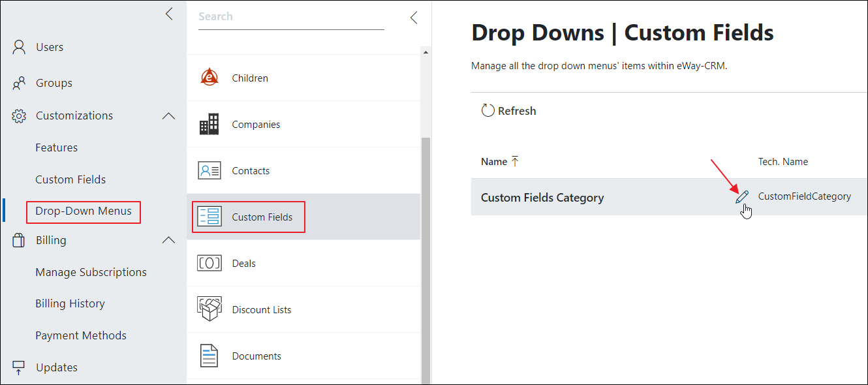Collapse the left navigation sidebar arrow
The width and height of the screenshot is (868, 385).
tap(169, 14)
